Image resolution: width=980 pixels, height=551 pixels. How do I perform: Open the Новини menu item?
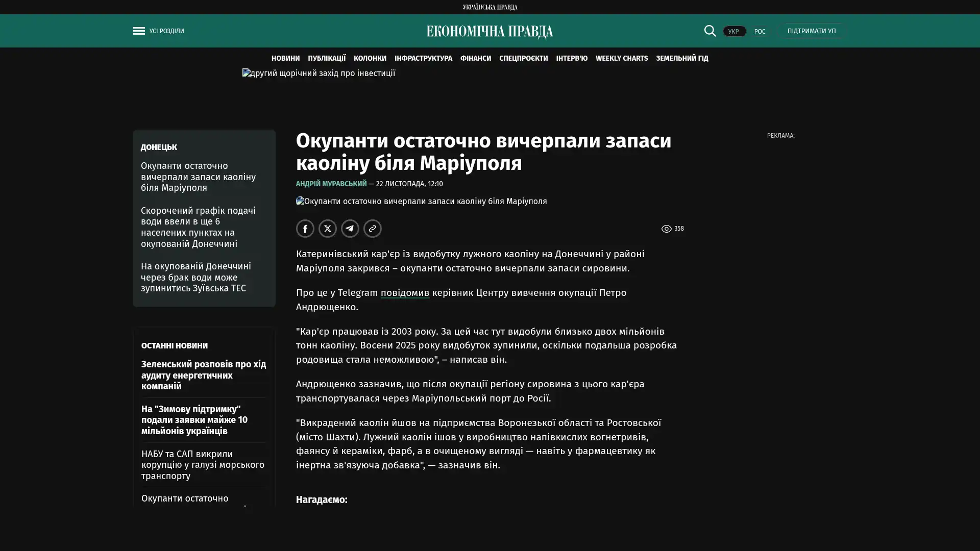pyautogui.click(x=285, y=59)
